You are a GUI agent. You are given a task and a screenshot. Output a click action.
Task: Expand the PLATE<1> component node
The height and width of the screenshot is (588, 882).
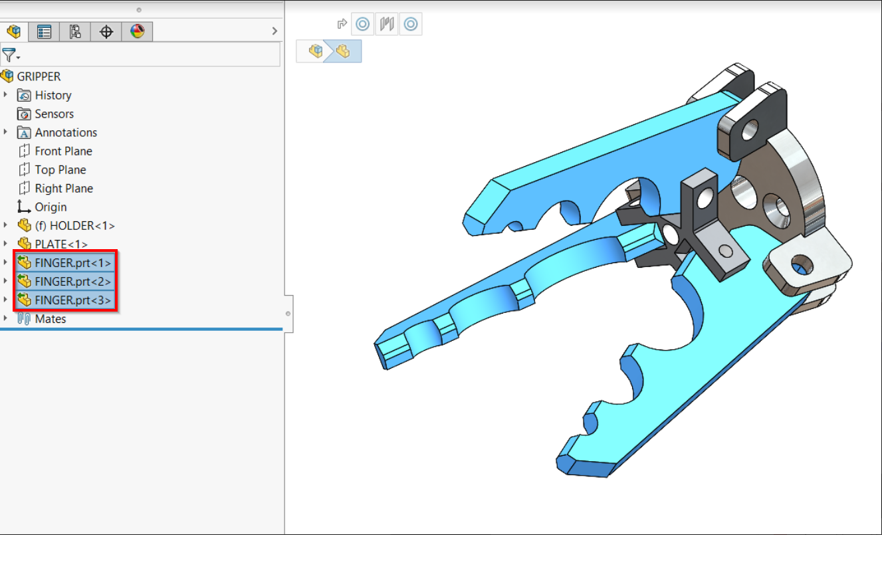(x=6, y=244)
